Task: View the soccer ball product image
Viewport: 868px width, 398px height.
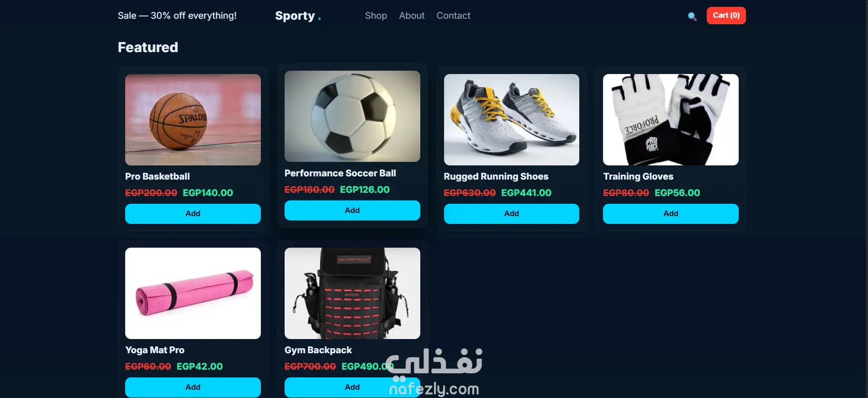Action: (352, 116)
